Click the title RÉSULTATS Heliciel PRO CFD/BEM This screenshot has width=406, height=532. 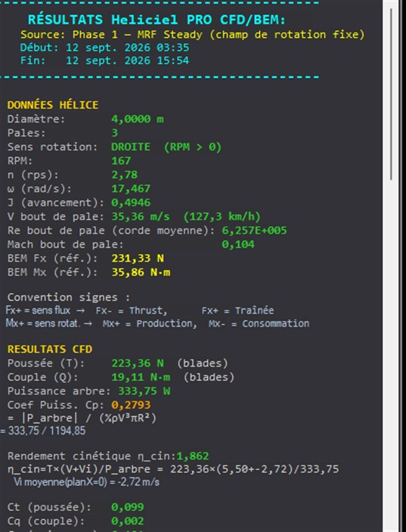click(x=157, y=20)
